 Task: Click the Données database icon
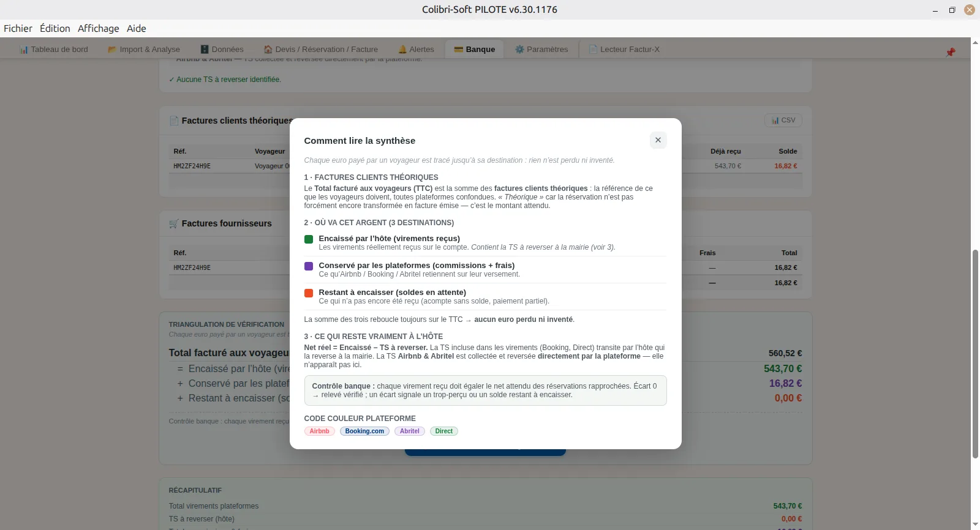pyautogui.click(x=205, y=50)
